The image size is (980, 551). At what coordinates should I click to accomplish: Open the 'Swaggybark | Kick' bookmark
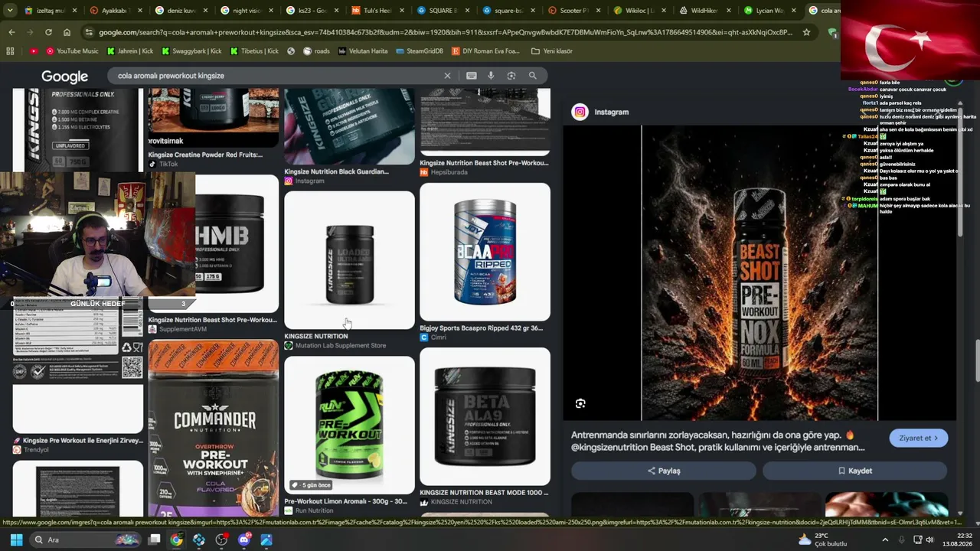(x=191, y=51)
